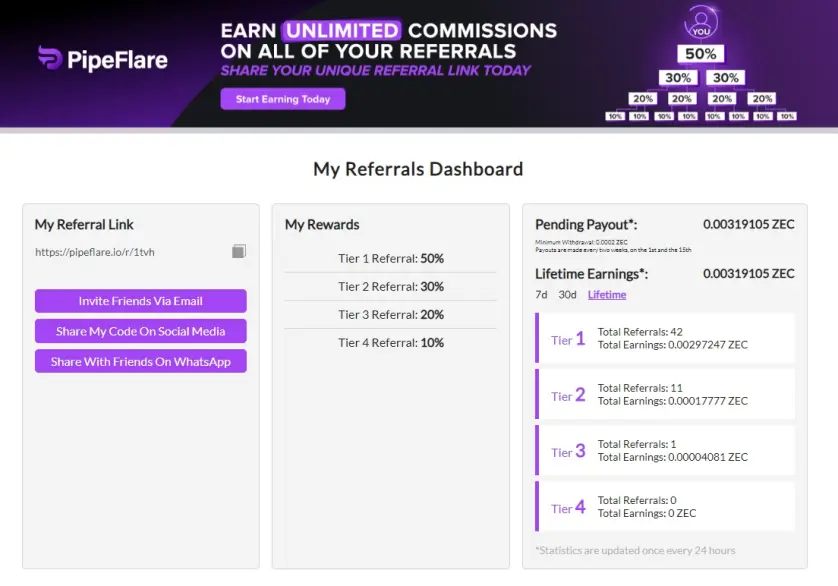Click the My Referrals Dashboard heading
The image size is (838, 586).
(x=418, y=169)
